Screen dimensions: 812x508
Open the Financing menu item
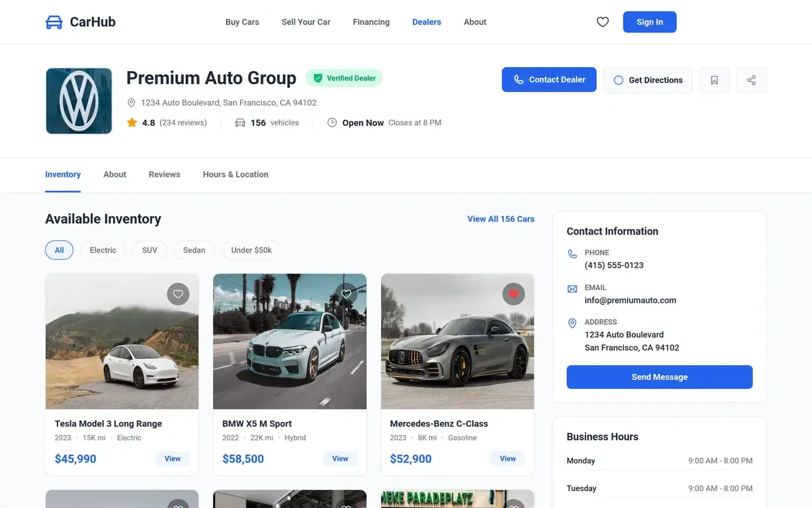(371, 22)
